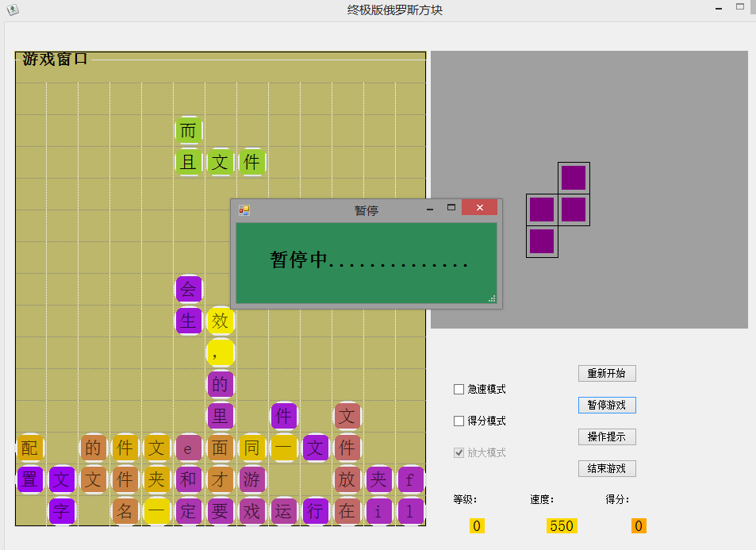End the game with 结束游戏

point(607,468)
